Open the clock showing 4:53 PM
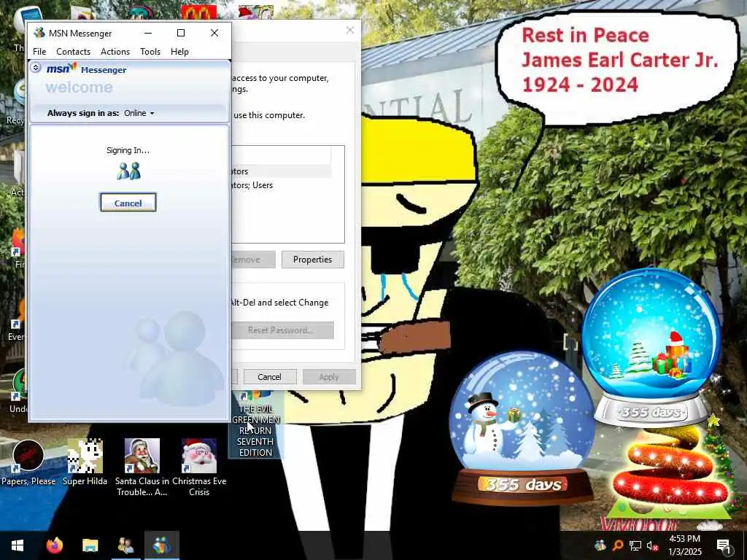This screenshot has width=747, height=560. click(684, 545)
